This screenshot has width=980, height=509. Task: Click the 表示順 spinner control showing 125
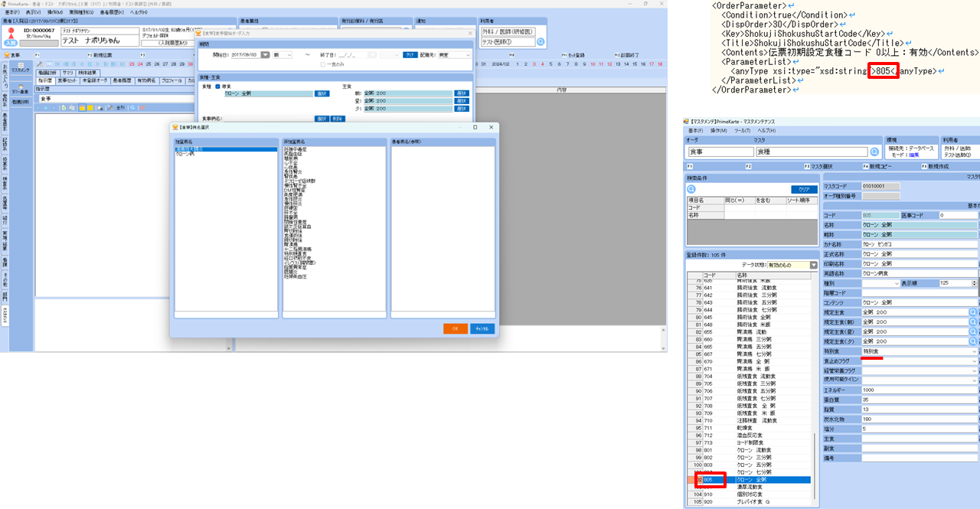coord(974,283)
